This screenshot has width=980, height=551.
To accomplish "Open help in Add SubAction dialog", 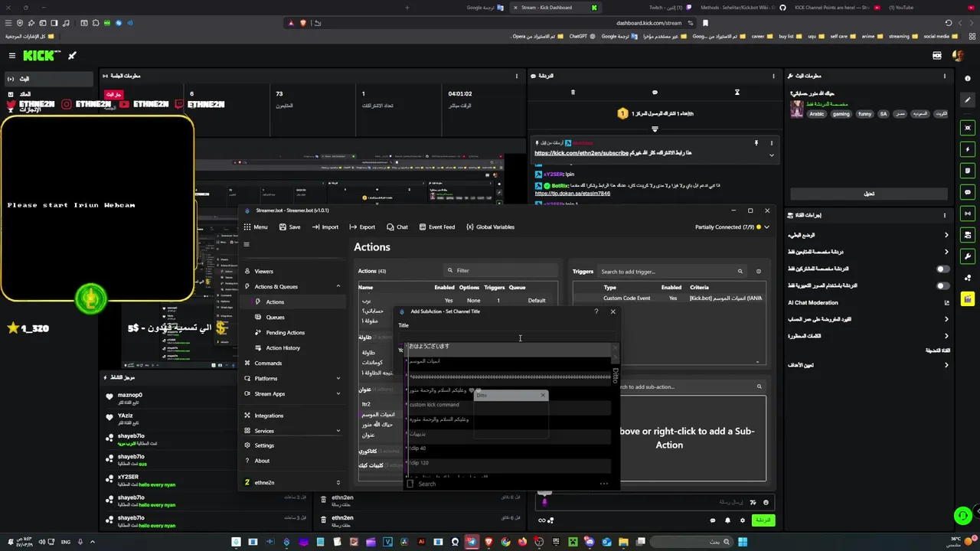I will (596, 311).
